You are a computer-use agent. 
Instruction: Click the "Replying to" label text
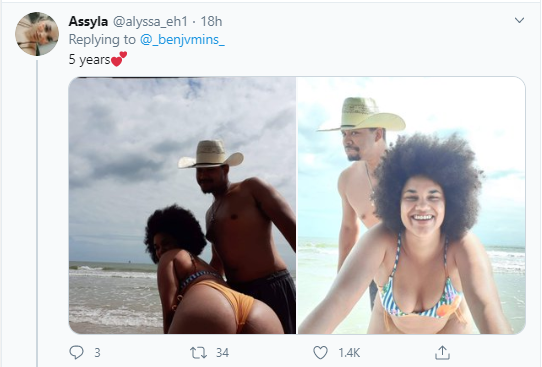(x=102, y=40)
